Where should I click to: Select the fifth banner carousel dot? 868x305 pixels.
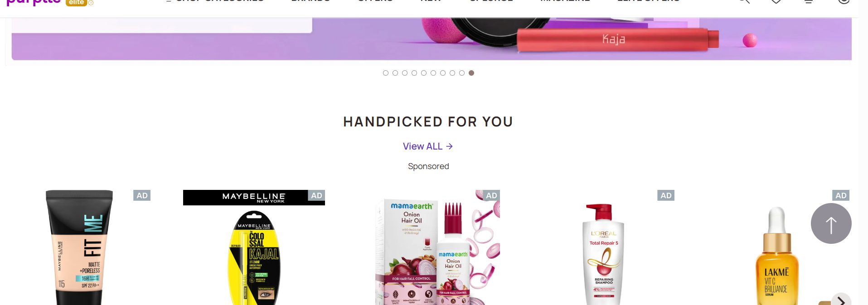424,73
